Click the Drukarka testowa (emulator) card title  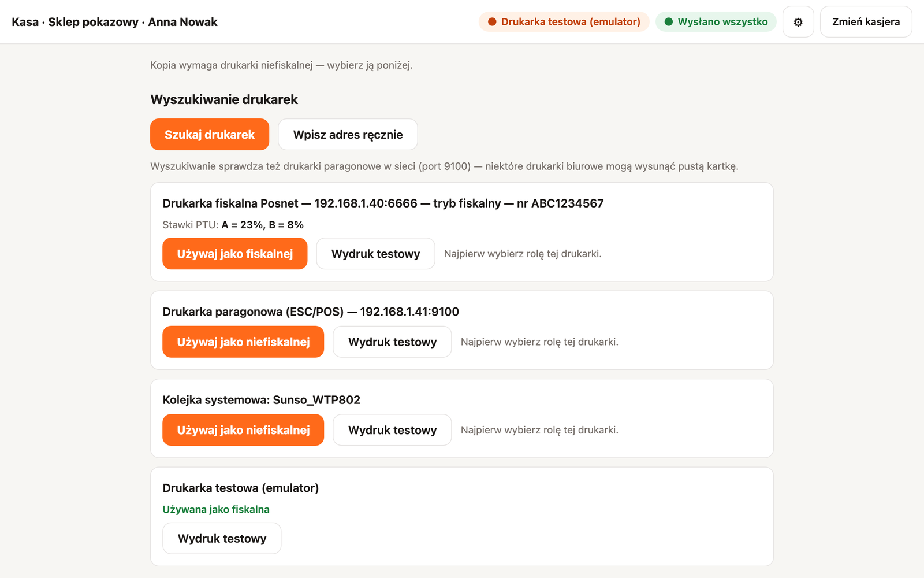click(x=241, y=488)
